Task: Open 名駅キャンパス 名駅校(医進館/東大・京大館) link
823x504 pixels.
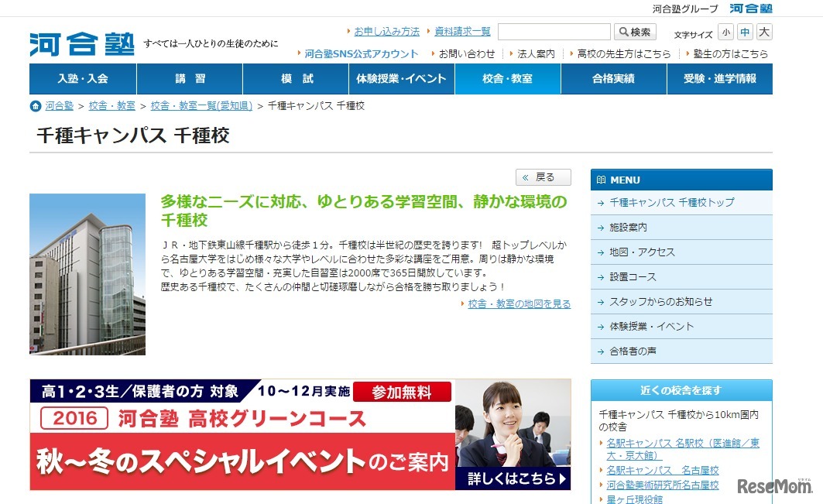Action: coord(683,449)
